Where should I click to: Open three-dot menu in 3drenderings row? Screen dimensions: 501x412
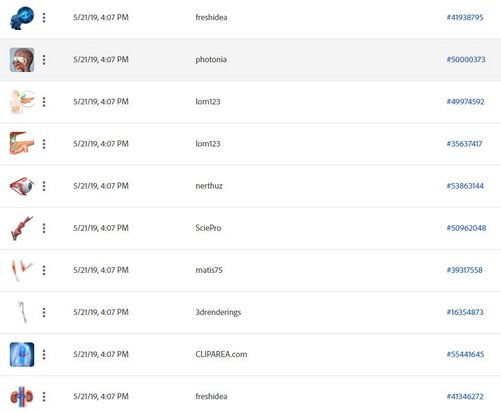click(44, 312)
